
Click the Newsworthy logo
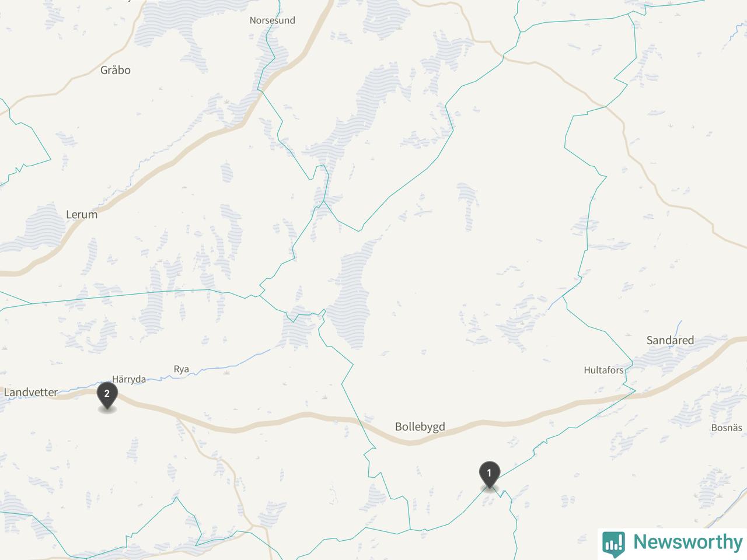pos(672,542)
